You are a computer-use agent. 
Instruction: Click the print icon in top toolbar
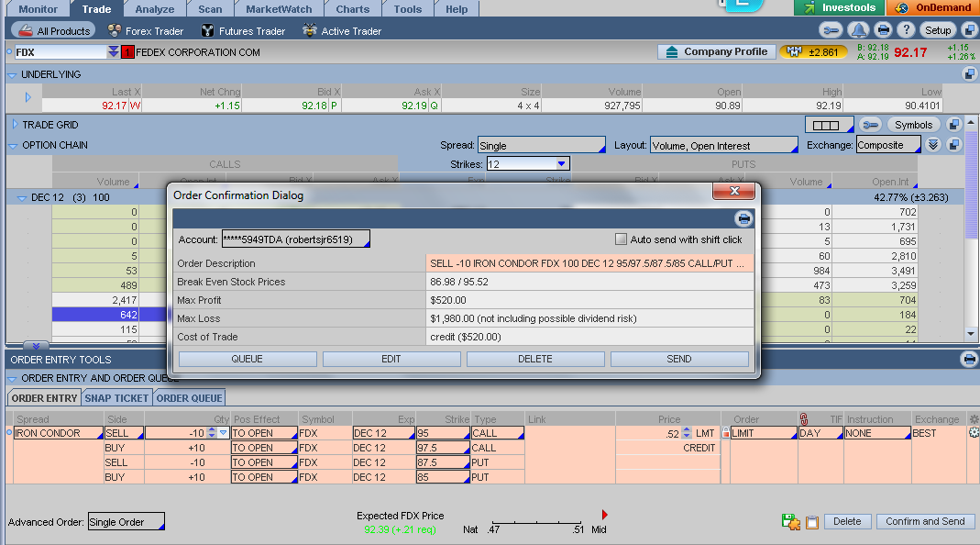click(882, 30)
